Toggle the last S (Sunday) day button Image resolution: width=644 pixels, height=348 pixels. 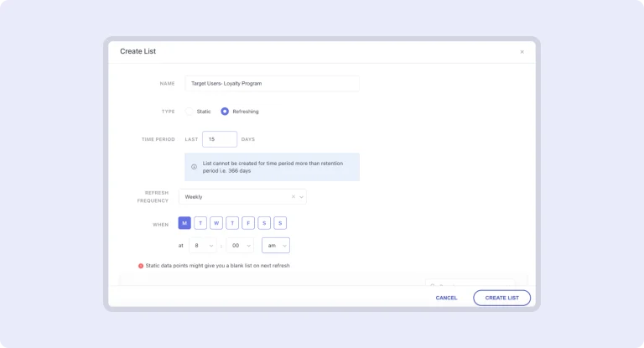click(280, 223)
